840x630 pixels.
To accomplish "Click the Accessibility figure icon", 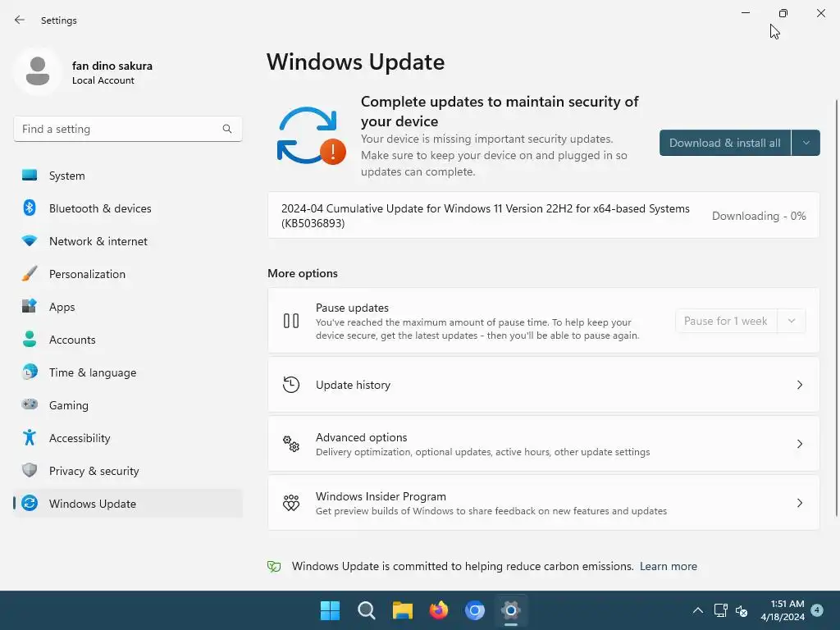I will click(30, 438).
